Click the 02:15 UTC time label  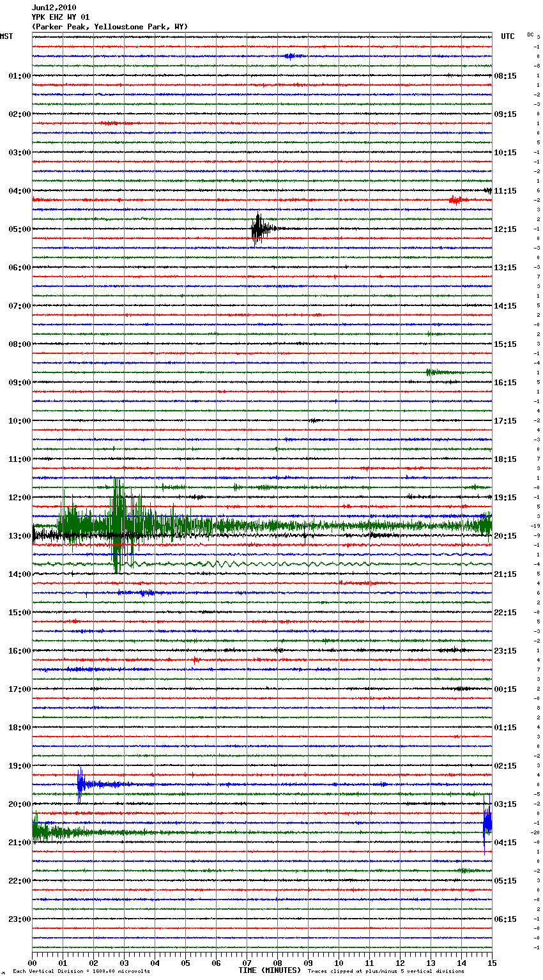click(505, 766)
